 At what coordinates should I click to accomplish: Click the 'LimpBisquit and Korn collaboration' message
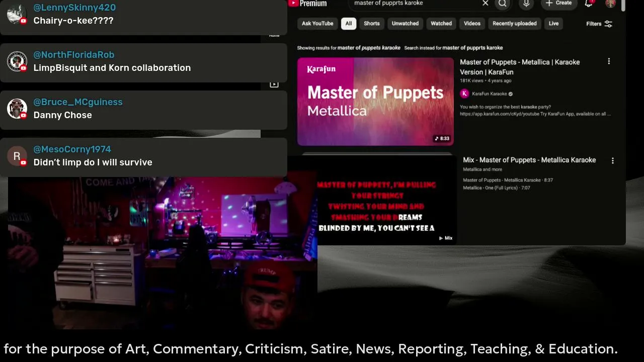click(112, 68)
